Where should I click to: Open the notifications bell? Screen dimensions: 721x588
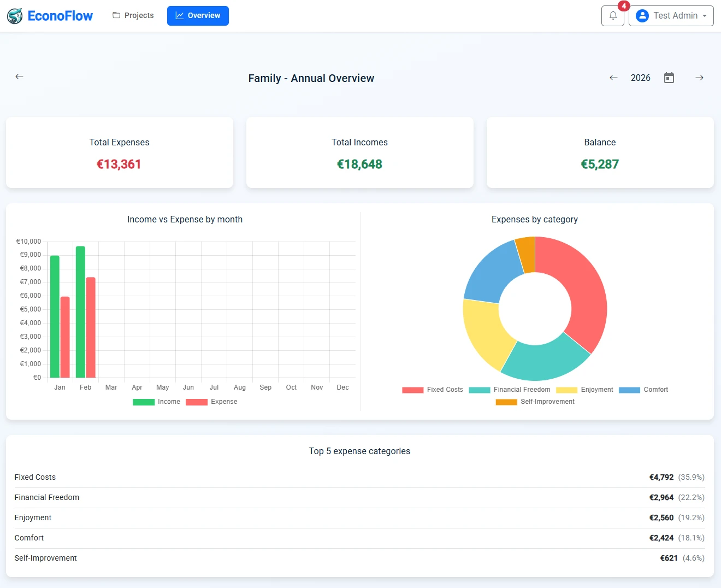pyautogui.click(x=613, y=16)
